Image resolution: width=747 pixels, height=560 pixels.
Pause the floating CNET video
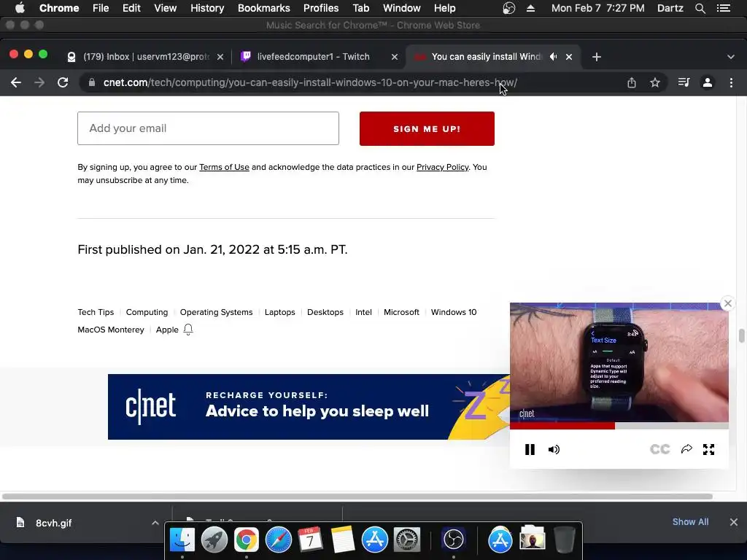pyautogui.click(x=530, y=449)
